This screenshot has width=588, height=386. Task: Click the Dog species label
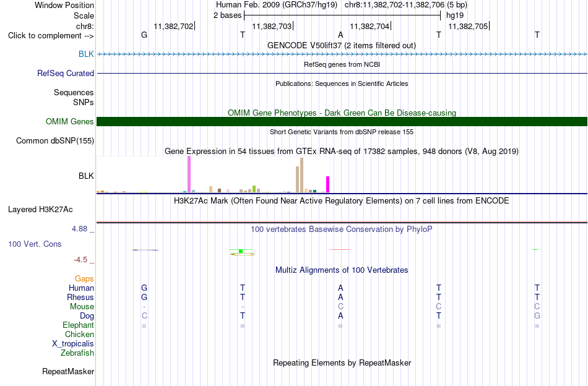(87, 316)
